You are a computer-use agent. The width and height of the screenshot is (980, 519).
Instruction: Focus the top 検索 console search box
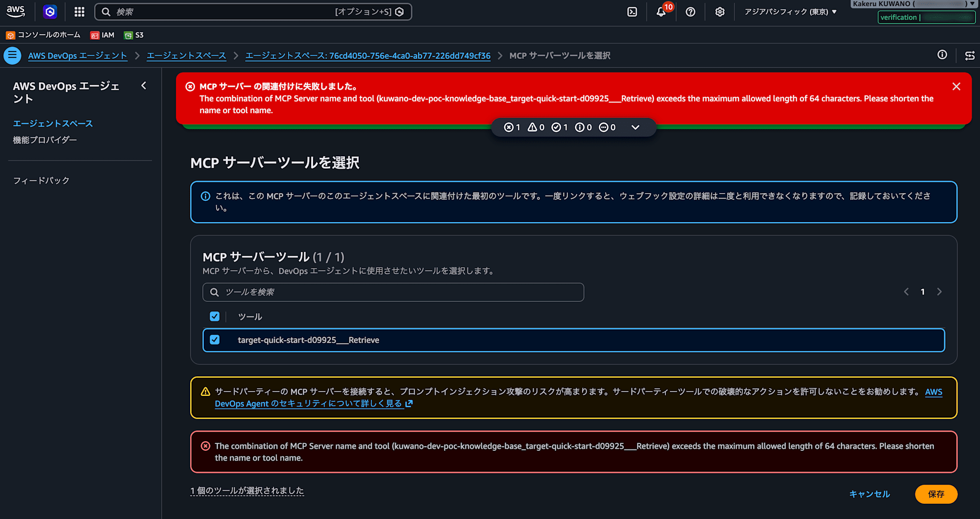(253, 12)
